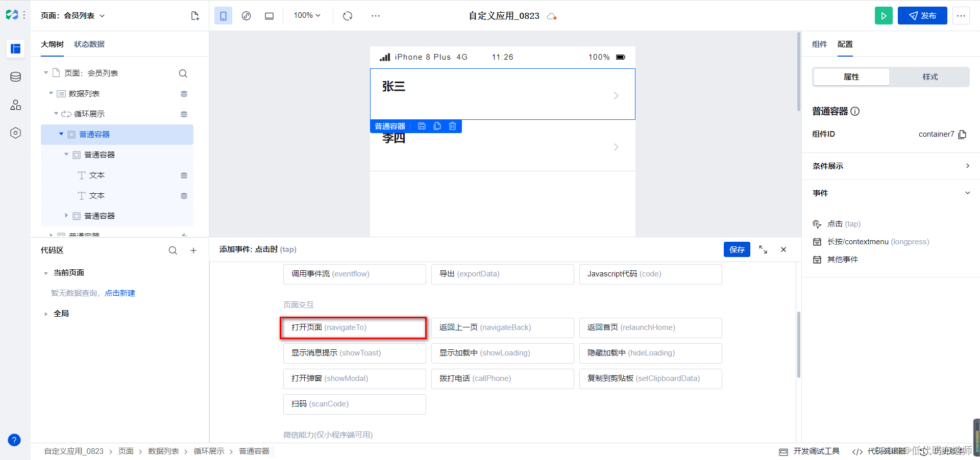Open the top-right more menu
980x460 pixels.
961,16
